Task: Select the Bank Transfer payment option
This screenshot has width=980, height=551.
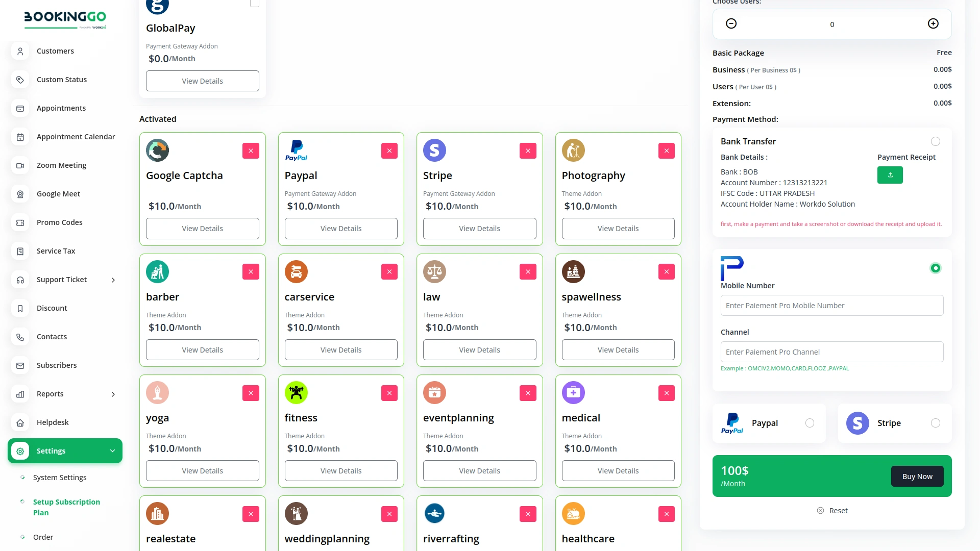Action: tap(936, 141)
